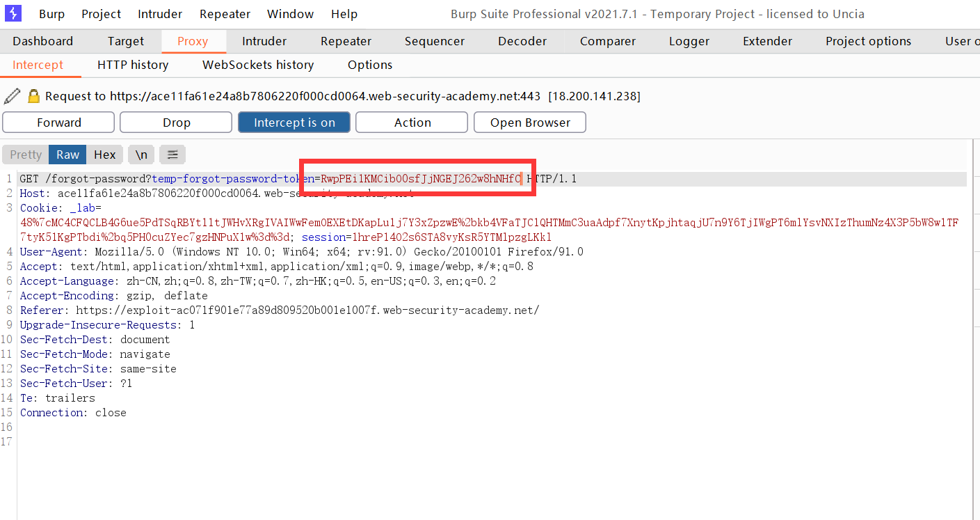Open the Window menu
Viewport: 980px width, 520px height.
[x=290, y=14]
